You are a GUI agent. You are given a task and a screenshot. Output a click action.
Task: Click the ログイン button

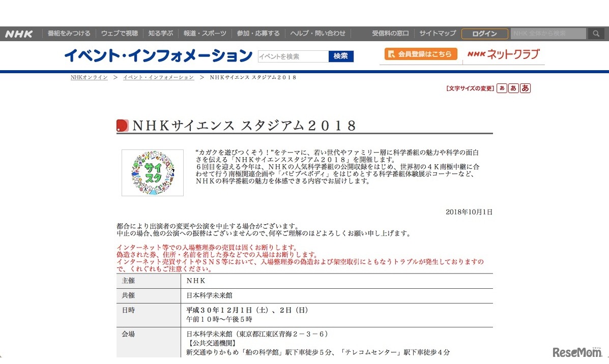[x=485, y=34]
